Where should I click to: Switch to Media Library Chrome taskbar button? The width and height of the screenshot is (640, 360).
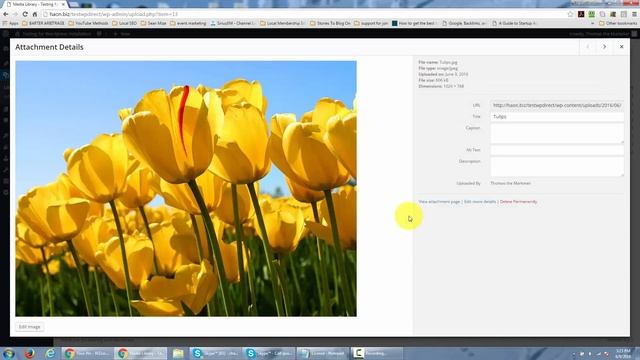[x=141, y=353]
